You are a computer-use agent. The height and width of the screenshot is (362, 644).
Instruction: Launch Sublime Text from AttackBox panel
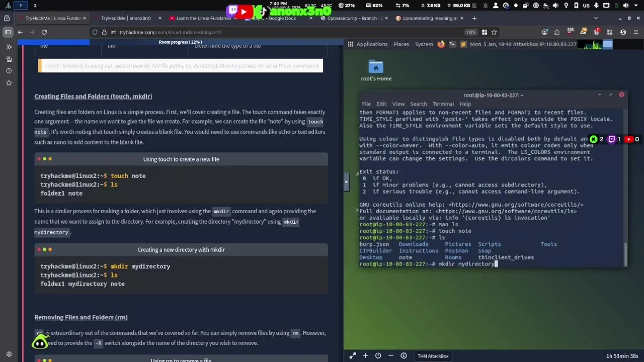click(x=463, y=44)
